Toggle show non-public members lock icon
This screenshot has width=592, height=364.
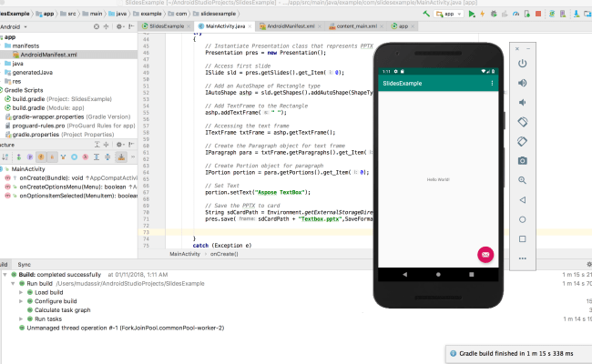coord(52,157)
